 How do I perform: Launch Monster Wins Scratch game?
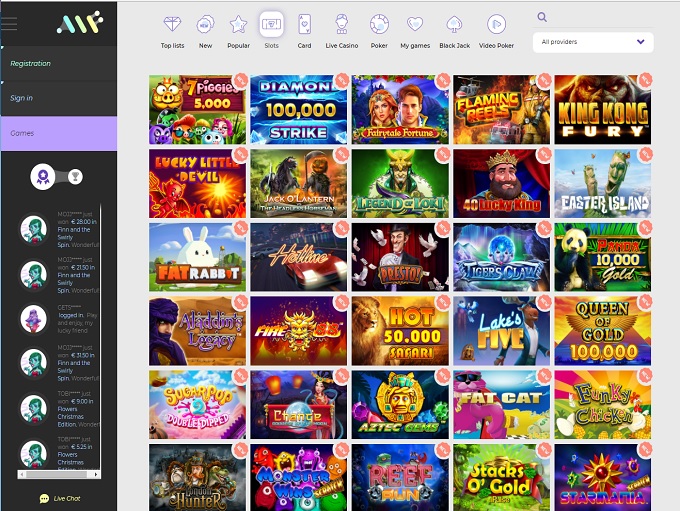coord(298,477)
